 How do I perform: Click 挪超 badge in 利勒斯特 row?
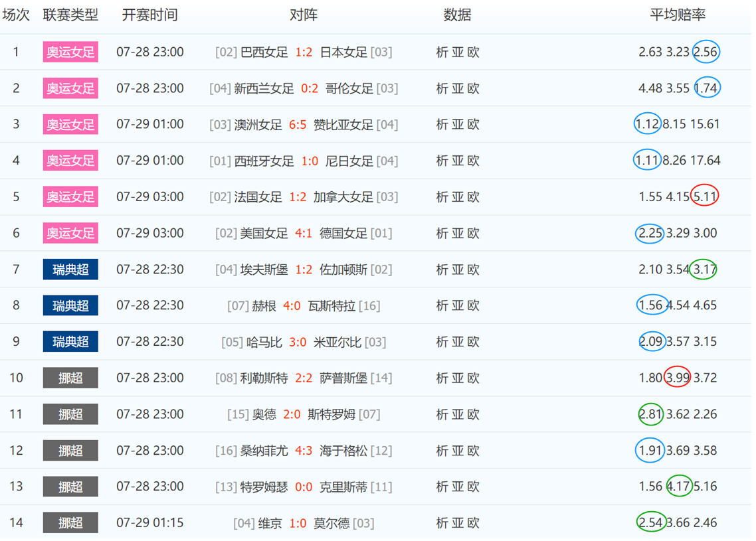pyautogui.click(x=70, y=378)
